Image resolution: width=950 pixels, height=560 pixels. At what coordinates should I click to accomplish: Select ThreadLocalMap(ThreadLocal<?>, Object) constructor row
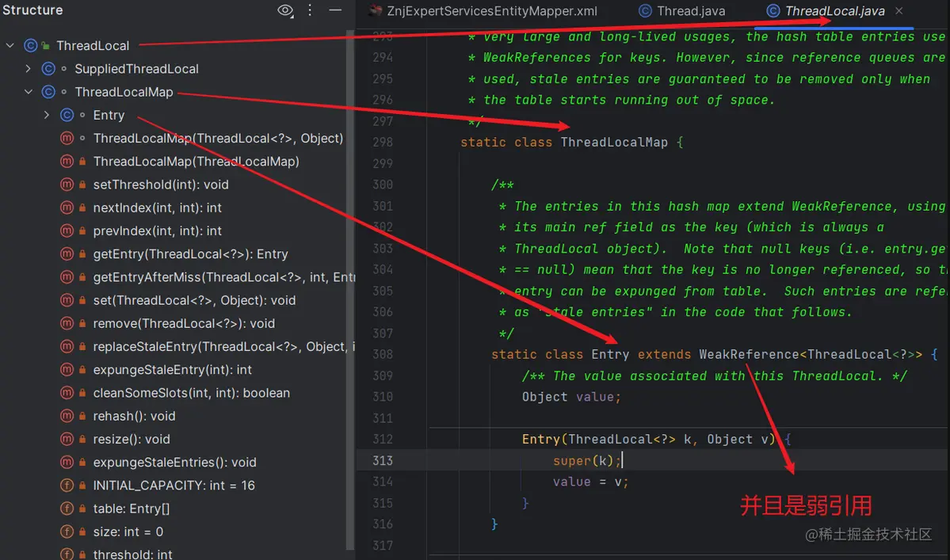(x=218, y=138)
